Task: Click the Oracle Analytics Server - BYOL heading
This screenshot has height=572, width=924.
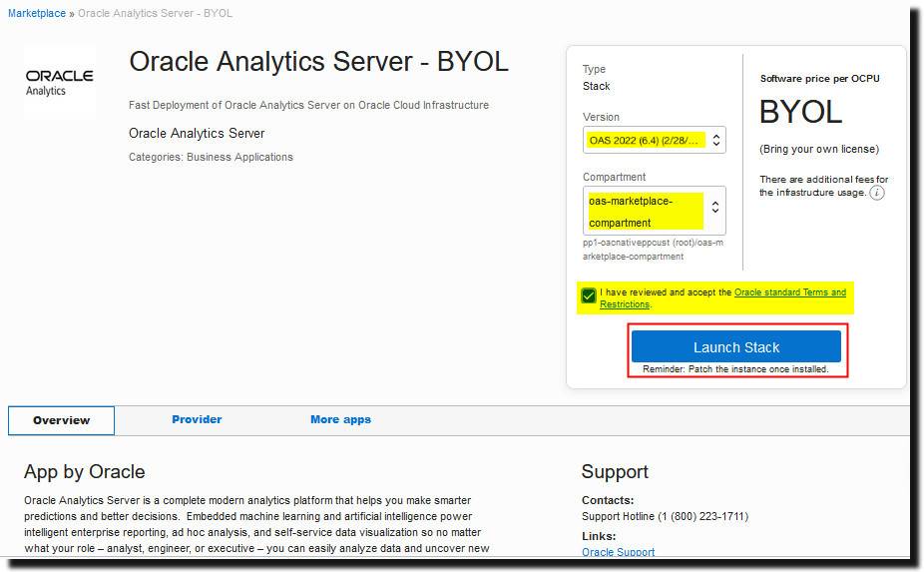Action: pos(318,62)
